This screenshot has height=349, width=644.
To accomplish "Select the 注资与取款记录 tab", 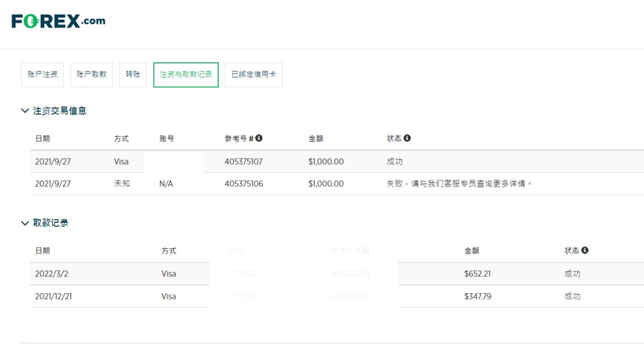I will (x=186, y=74).
